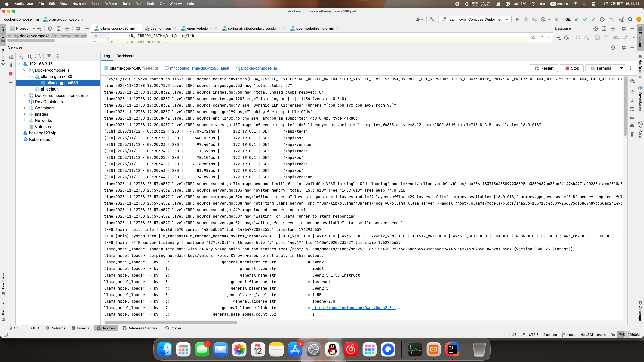Update project using the blue Git pull arrow

click(x=577, y=19)
